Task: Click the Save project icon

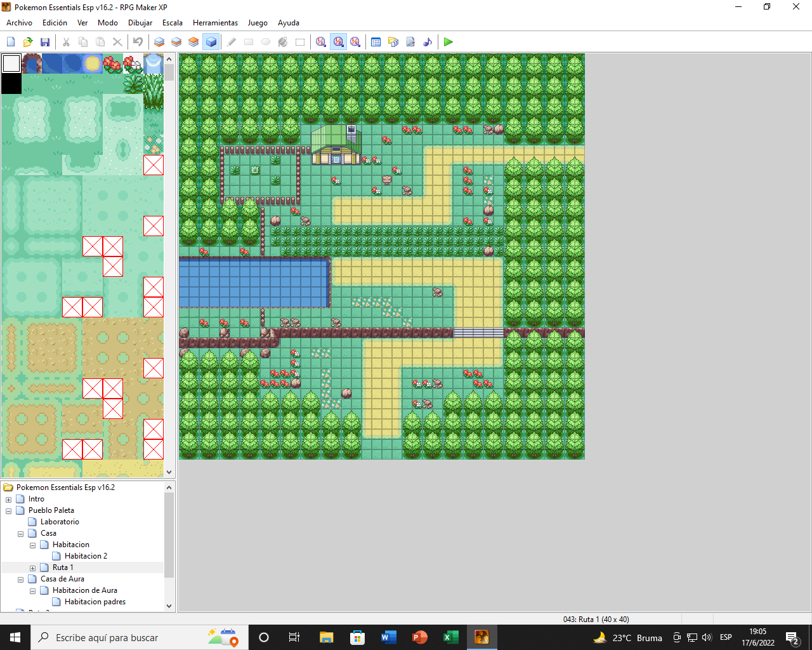Action: pos(45,42)
